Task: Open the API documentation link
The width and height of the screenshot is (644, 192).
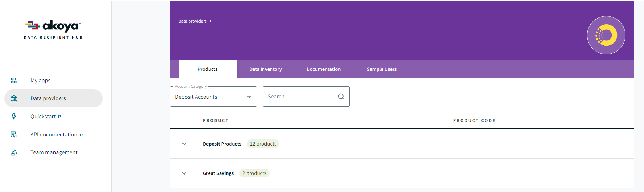Action: point(53,135)
